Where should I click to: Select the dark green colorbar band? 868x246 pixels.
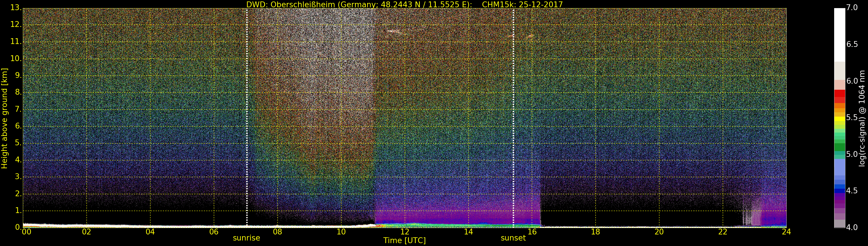pos(839,147)
